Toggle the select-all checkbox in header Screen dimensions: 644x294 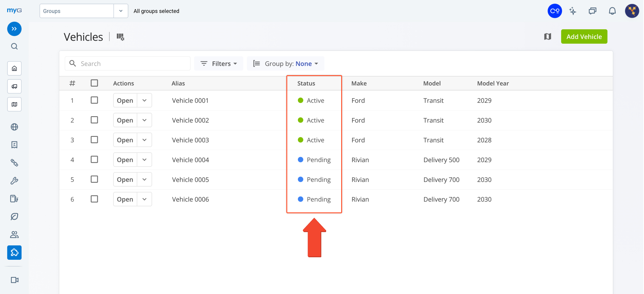point(94,83)
